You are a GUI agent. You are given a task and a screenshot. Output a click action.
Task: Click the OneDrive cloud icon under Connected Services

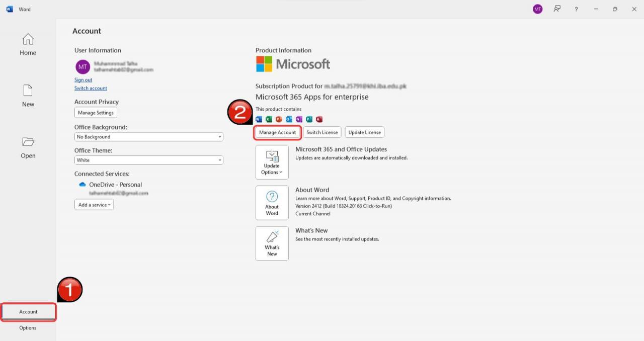pos(83,185)
